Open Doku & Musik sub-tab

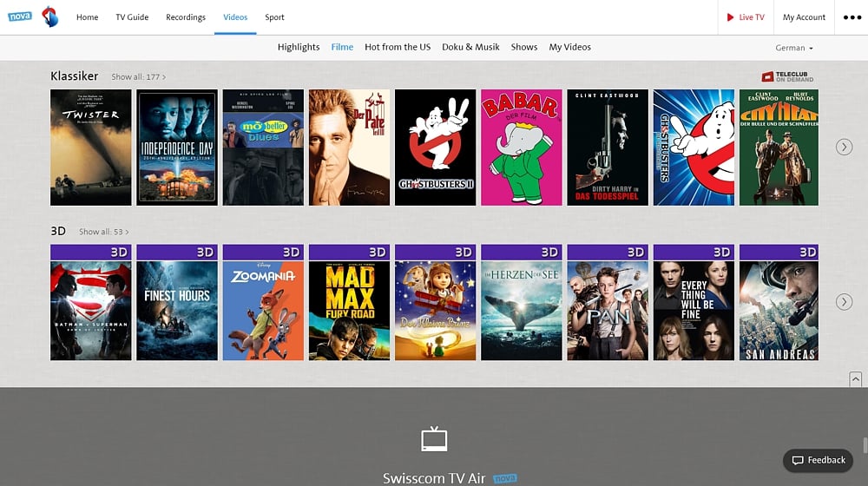(470, 47)
